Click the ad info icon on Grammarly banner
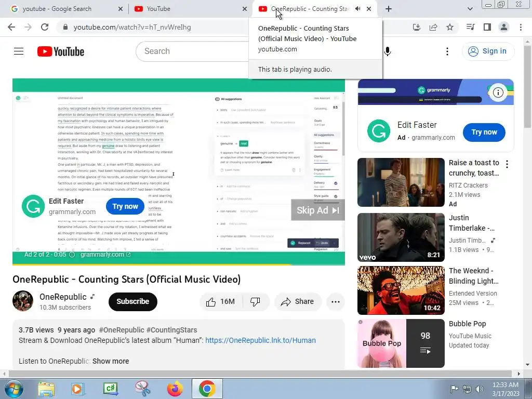The width and height of the screenshot is (532, 399). (x=498, y=92)
